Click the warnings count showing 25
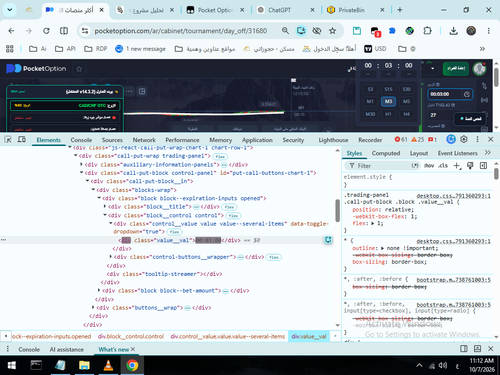 click(x=418, y=140)
